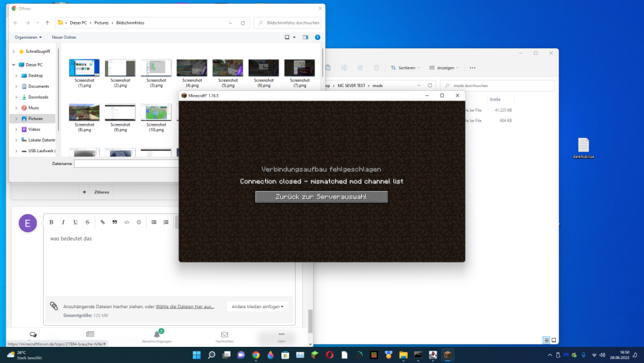Insert a link using the editor chain icon

point(102,222)
